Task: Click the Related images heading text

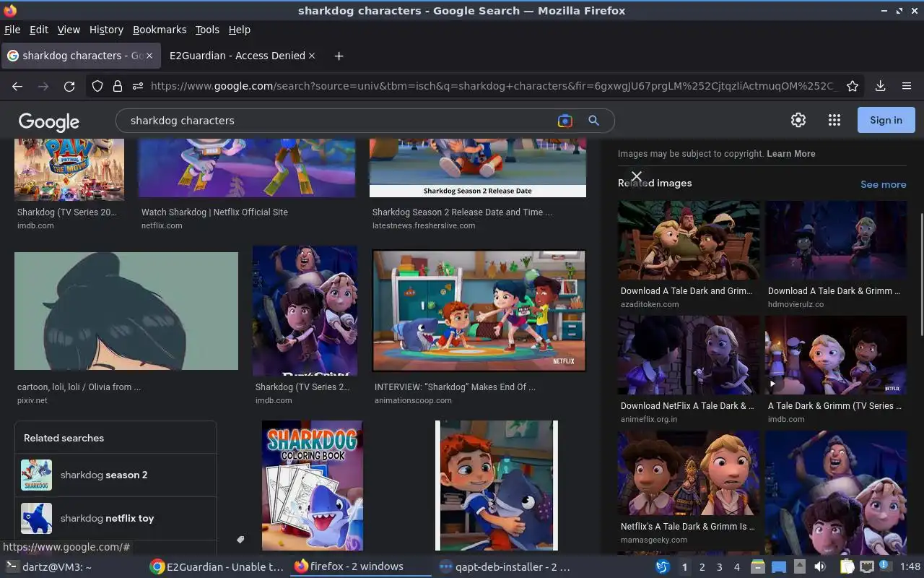Action: [x=655, y=184]
